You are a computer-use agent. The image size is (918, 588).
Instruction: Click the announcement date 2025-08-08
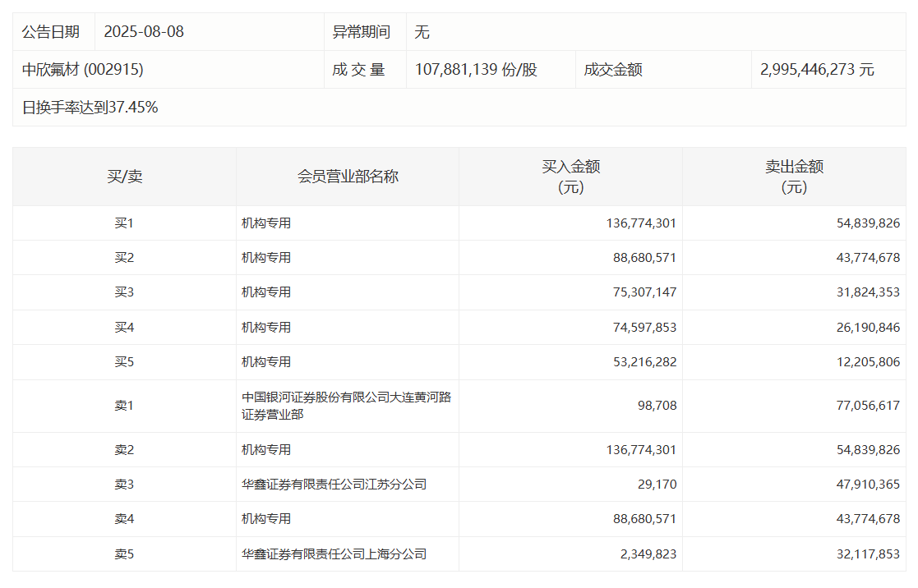pos(144,32)
